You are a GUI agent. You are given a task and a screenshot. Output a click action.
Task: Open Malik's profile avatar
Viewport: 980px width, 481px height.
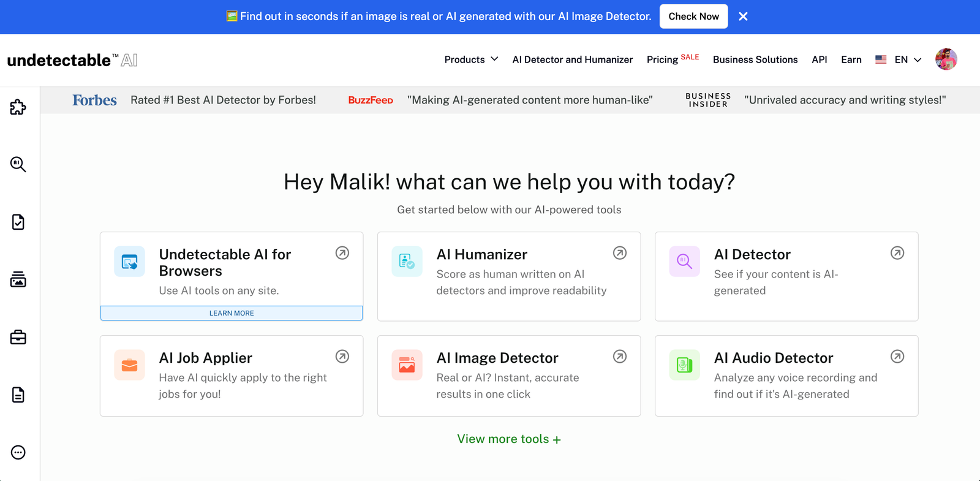(946, 59)
